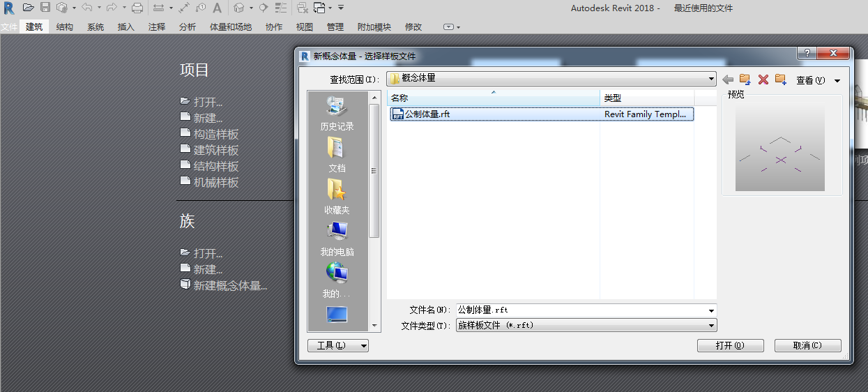Viewport: 868px width, 392px height.
Task: Create a new folder in the dialog
Action: 780,80
